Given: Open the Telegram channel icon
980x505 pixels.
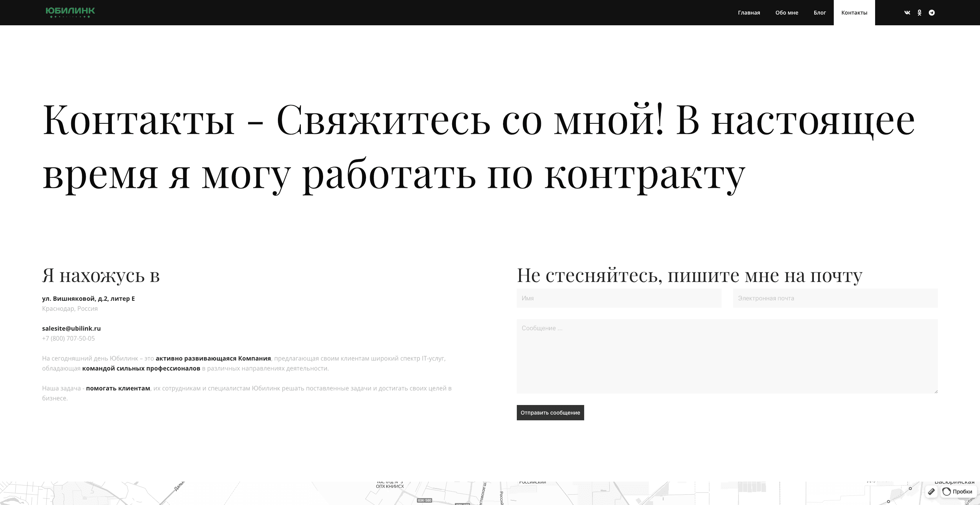Looking at the screenshot, I should coord(932,13).
